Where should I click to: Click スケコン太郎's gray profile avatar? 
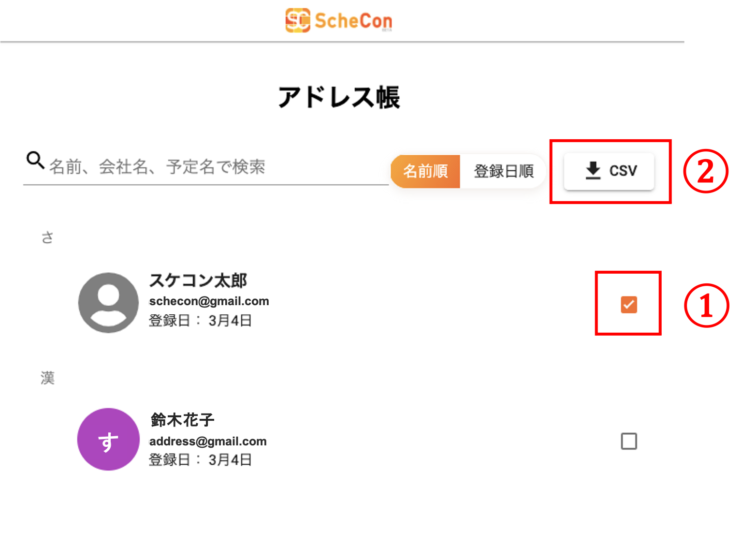click(108, 303)
